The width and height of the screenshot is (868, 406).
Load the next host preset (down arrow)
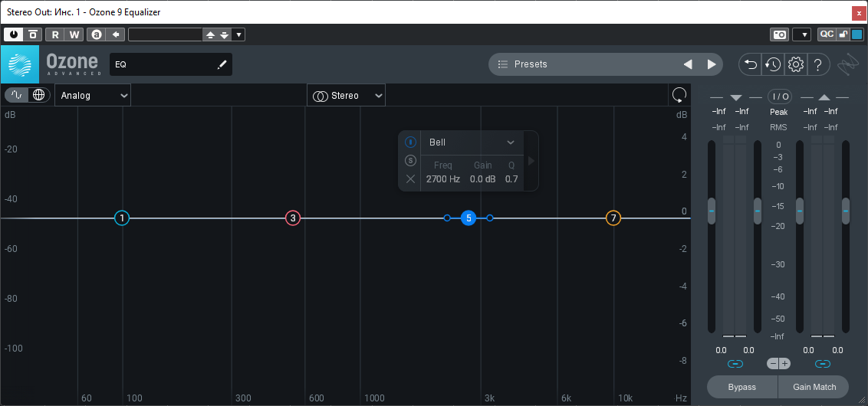click(224, 34)
